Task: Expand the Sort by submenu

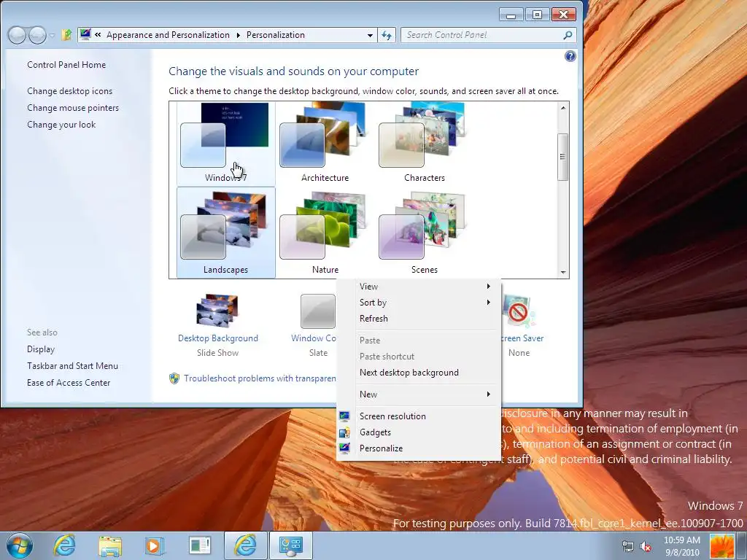Action: (418, 303)
